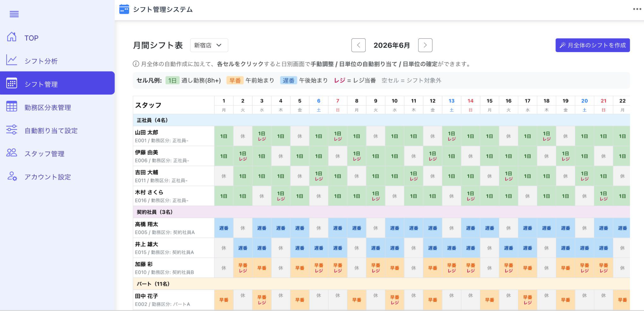
Task: Click 加藤 彩's day 2 早番 レジ cell
Action: 243,268
